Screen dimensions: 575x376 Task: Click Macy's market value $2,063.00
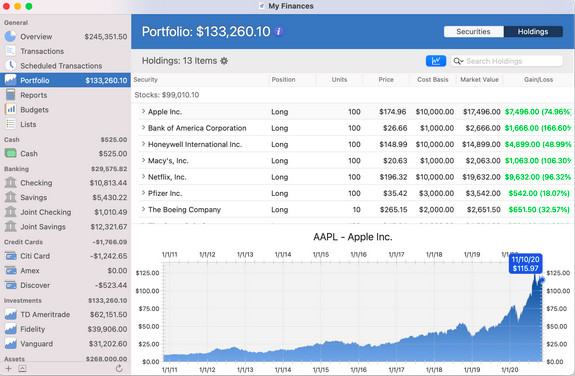tap(483, 161)
